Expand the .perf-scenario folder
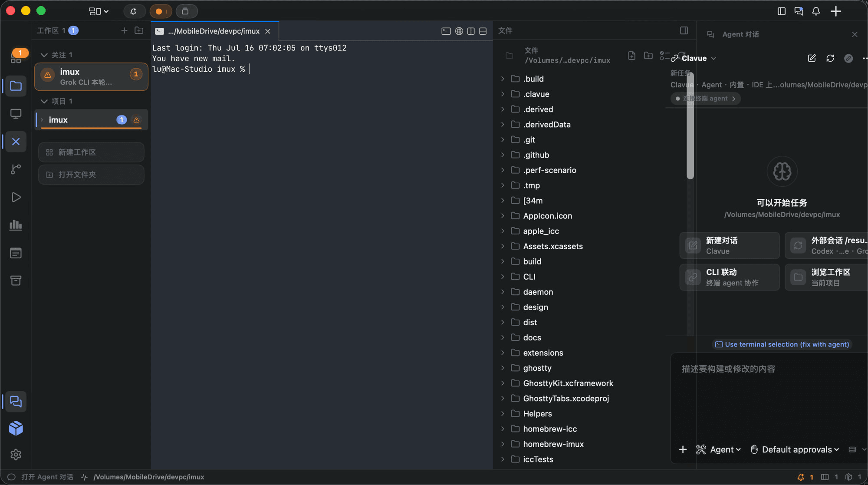This screenshot has height=485, width=868. (x=503, y=170)
